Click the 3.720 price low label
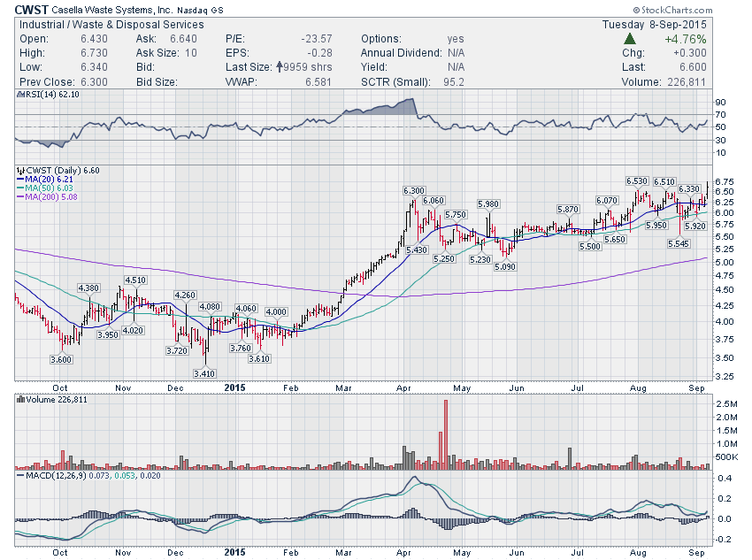The image size is (752, 560). pyautogui.click(x=177, y=350)
